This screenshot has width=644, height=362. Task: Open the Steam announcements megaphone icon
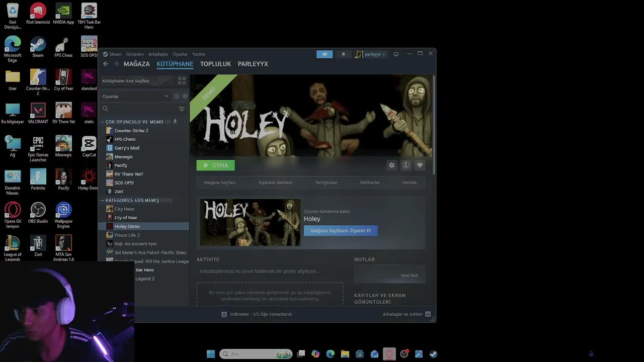tap(325, 54)
